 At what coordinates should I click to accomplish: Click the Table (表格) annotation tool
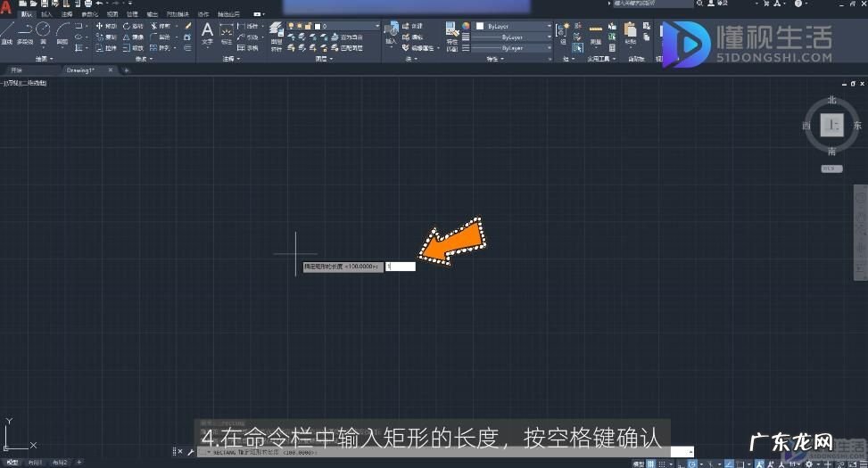pyautogui.click(x=247, y=48)
